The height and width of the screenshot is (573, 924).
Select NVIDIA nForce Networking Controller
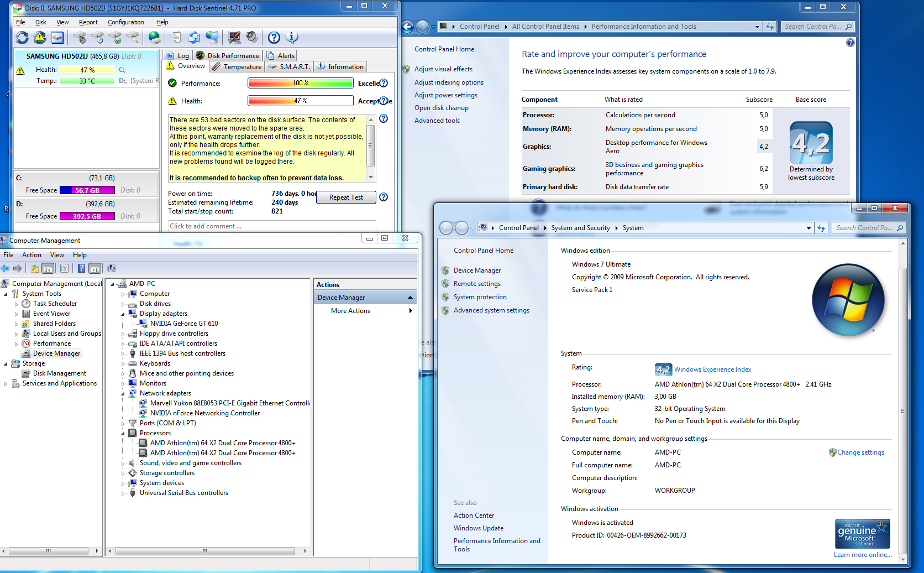[205, 413]
